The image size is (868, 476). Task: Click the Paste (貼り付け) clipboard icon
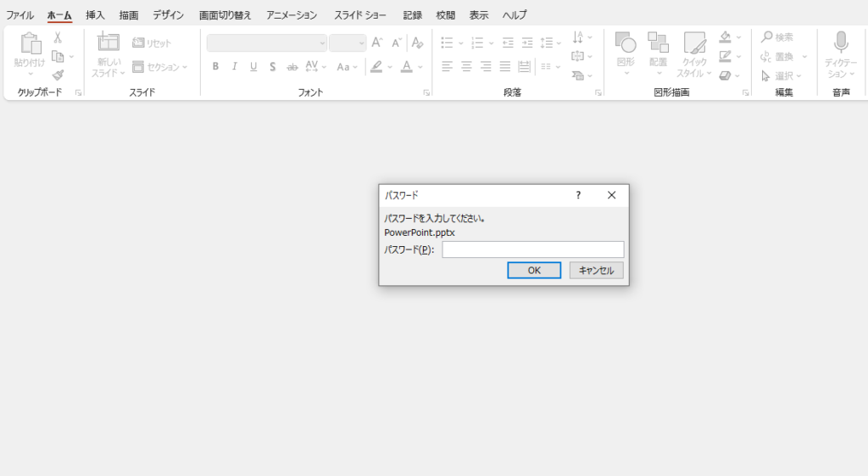31,44
